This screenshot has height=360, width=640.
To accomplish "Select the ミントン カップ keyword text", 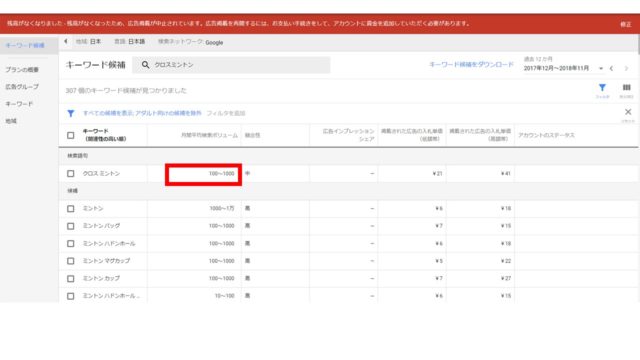I will pos(101,278).
